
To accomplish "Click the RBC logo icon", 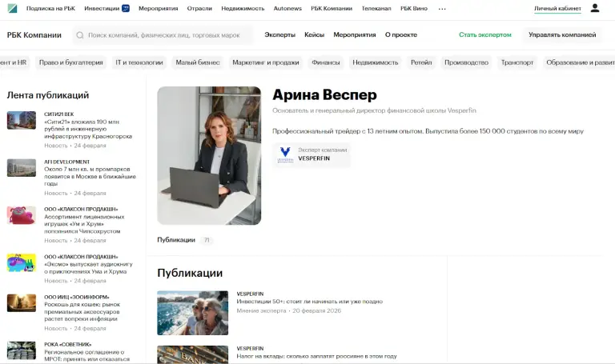I will click(x=12, y=8).
